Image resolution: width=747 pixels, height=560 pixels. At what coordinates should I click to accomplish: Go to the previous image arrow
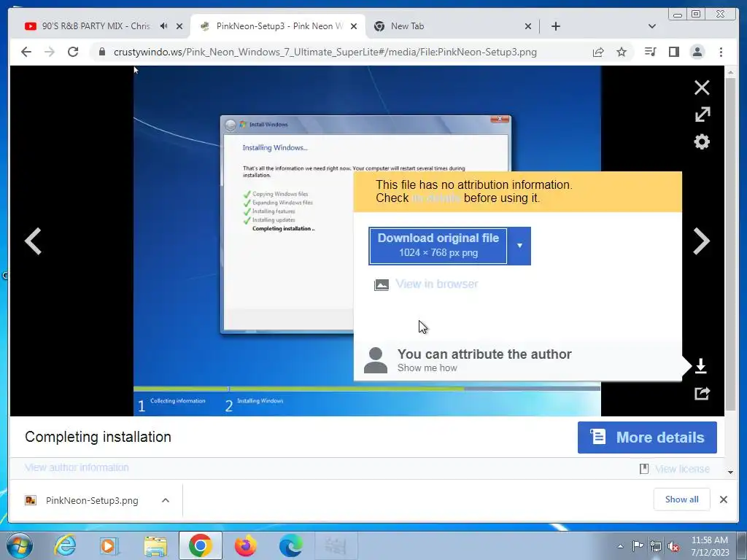[x=33, y=241]
